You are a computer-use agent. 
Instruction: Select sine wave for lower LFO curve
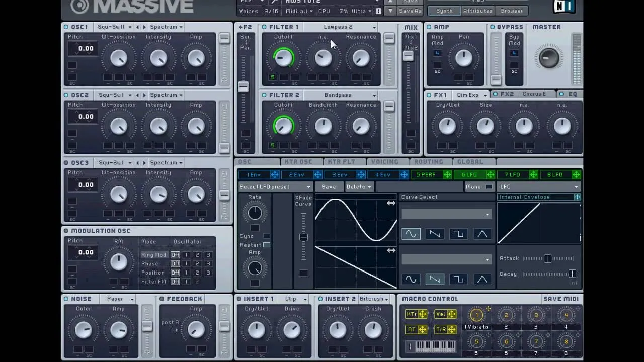411,279
